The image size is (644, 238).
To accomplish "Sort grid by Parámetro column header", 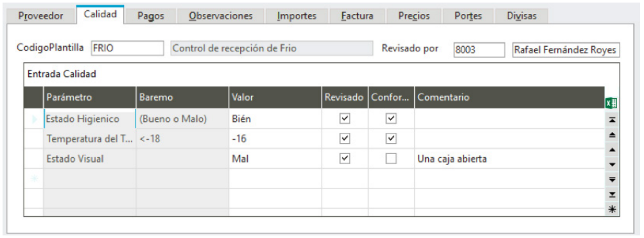I will pyautogui.click(x=89, y=98).
